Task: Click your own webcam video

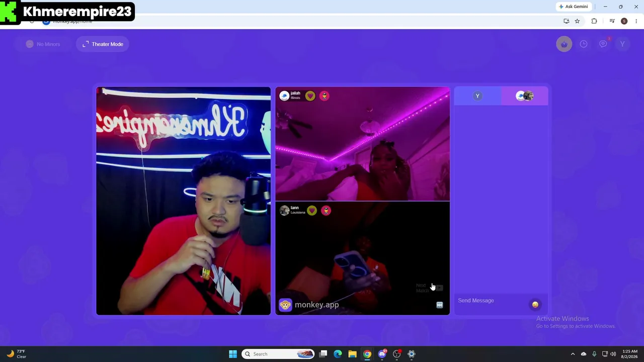Action: pos(183,201)
